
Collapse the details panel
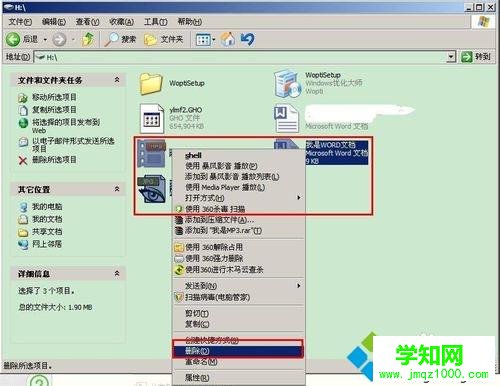pyautogui.click(x=117, y=274)
